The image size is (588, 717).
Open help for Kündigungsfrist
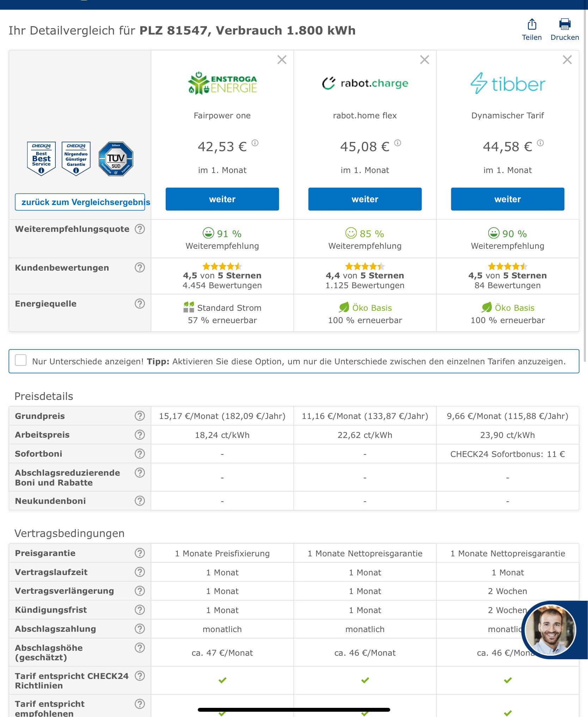click(x=140, y=610)
